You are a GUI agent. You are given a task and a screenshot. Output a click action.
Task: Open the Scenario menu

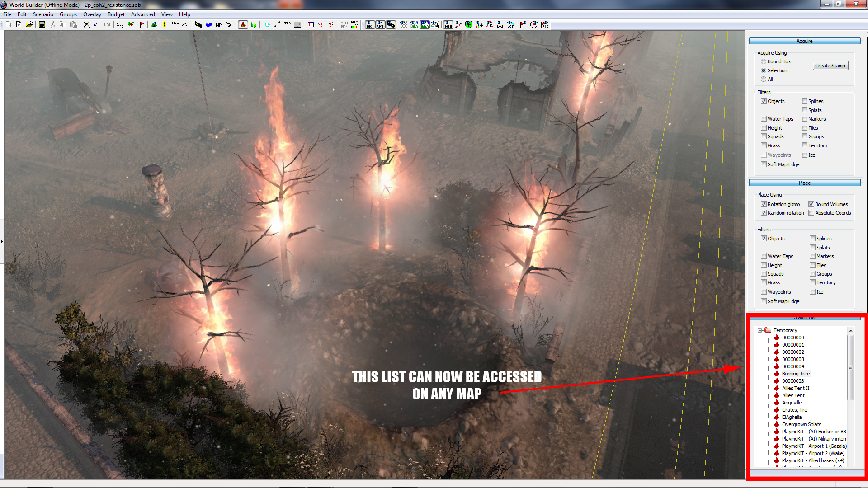point(43,14)
